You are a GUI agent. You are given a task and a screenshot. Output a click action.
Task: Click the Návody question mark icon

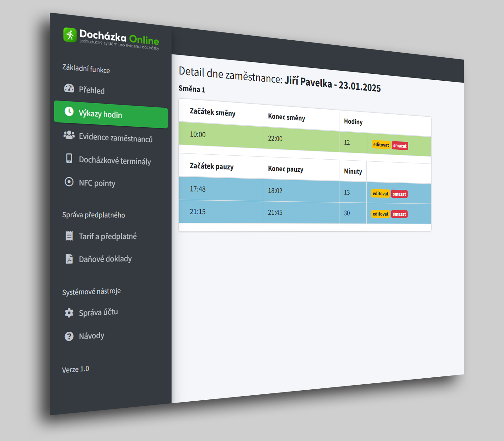pyautogui.click(x=69, y=336)
